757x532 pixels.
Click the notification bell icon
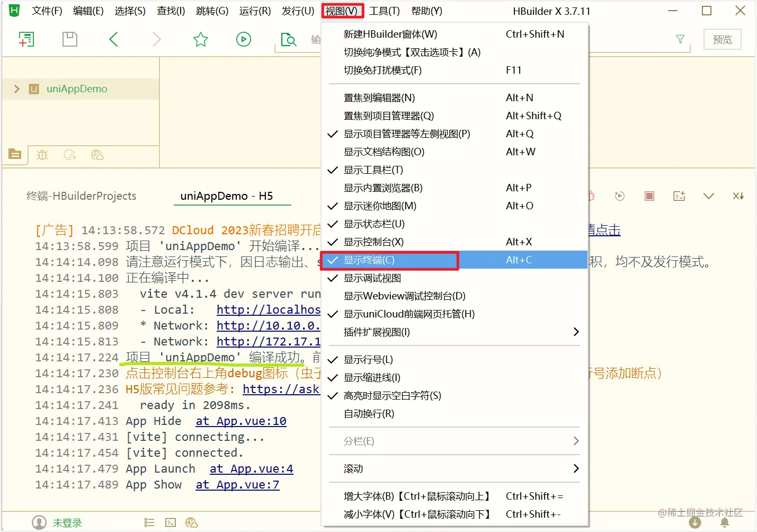pyautogui.click(x=725, y=522)
